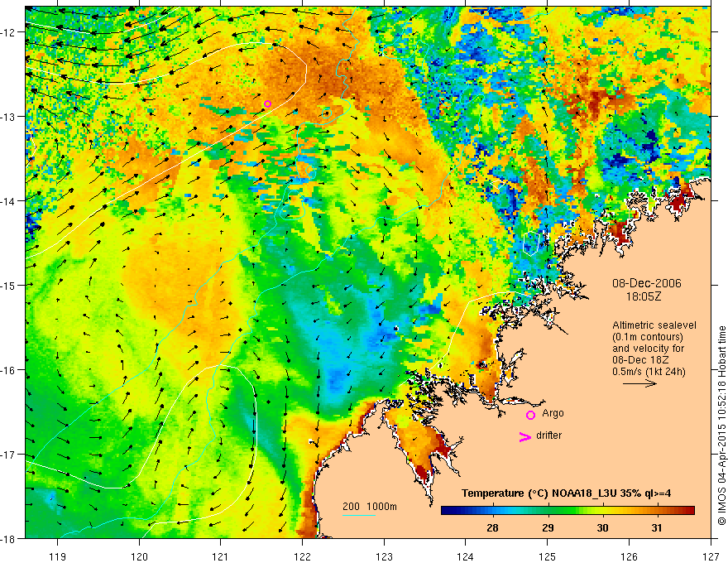This screenshot has height=563, width=728.
Task: Click the colorbar tick label 28
Action: tap(492, 527)
